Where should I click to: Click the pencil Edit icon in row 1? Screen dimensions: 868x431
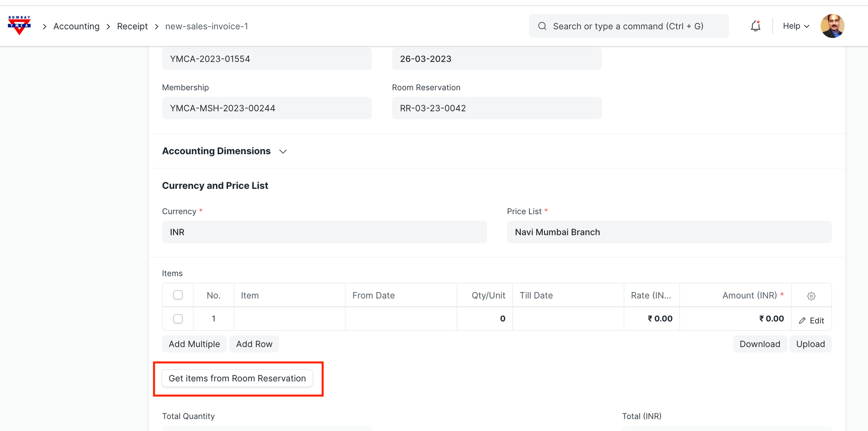[x=802, y=320]
